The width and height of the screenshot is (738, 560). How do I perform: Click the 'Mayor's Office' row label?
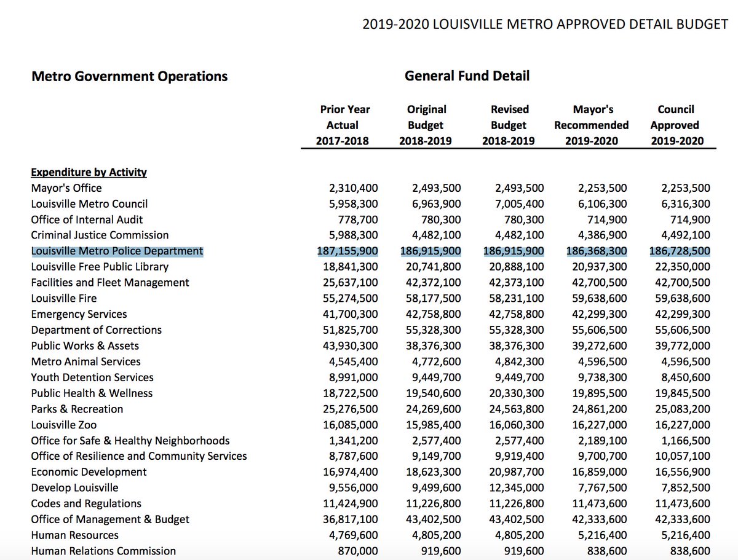[66, 188]
